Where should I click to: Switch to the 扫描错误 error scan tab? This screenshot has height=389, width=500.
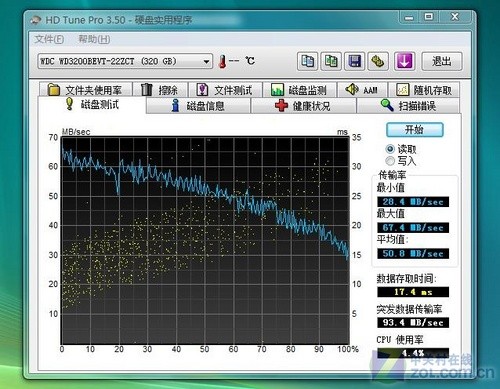tap(408, 106)
